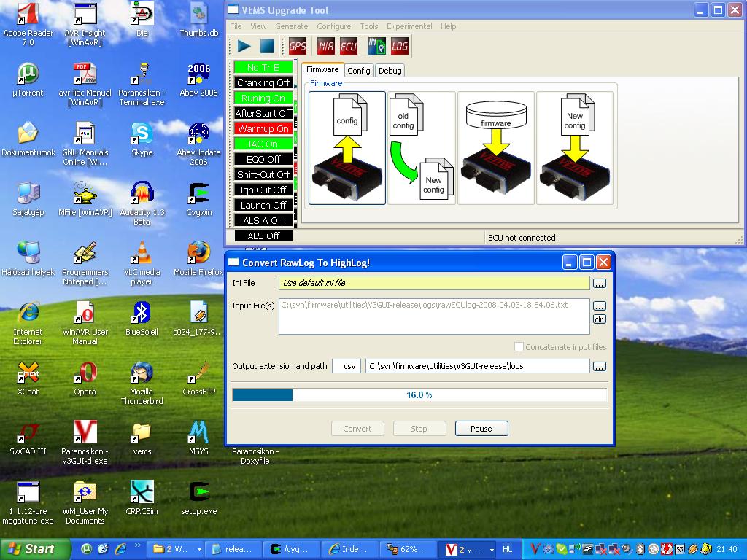Click the Cranking Off status indicator

(x=263, y=82)
